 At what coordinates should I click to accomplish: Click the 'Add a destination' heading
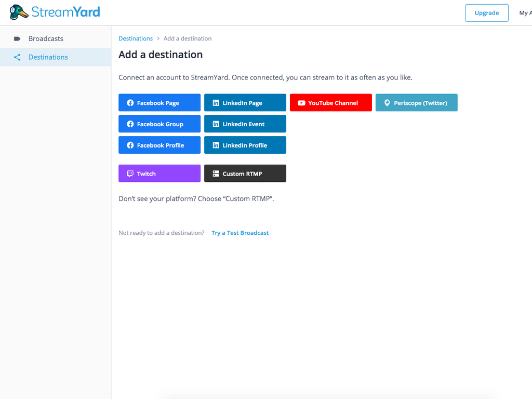tap(161, 55)
